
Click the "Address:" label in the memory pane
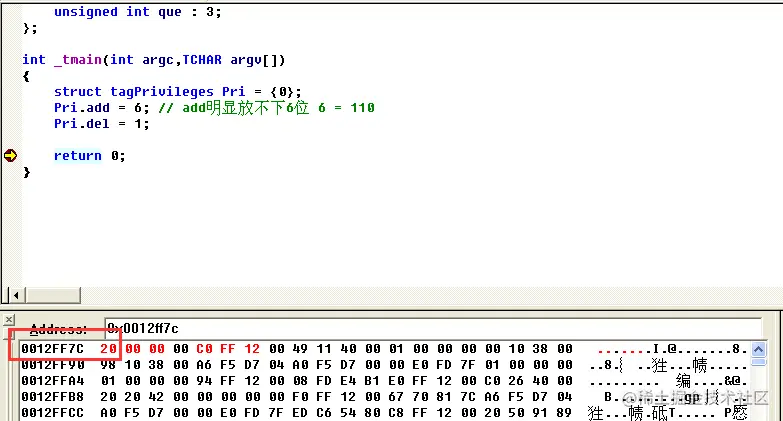58,329
